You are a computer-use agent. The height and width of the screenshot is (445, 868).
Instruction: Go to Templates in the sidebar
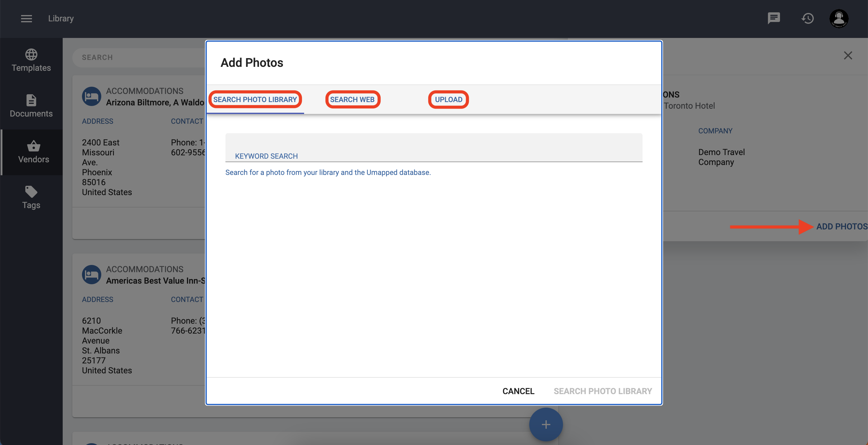click(x=31, y=61)
